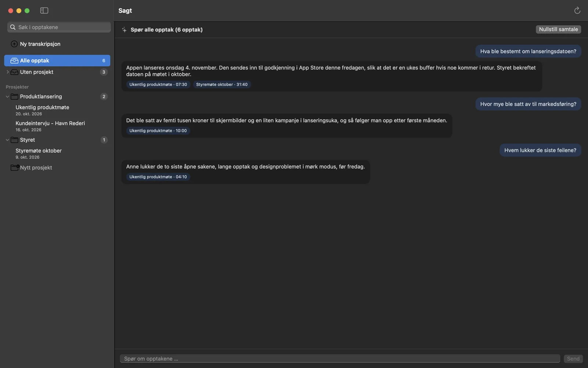Open citation Ukentlig produktmøte · 07:30

(158, 84)
